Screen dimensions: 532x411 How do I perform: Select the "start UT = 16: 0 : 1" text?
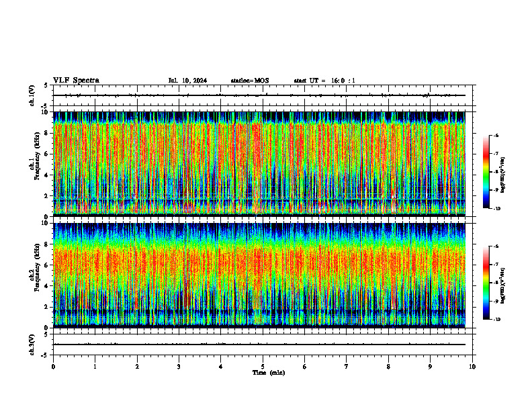(x=324, y=81)
